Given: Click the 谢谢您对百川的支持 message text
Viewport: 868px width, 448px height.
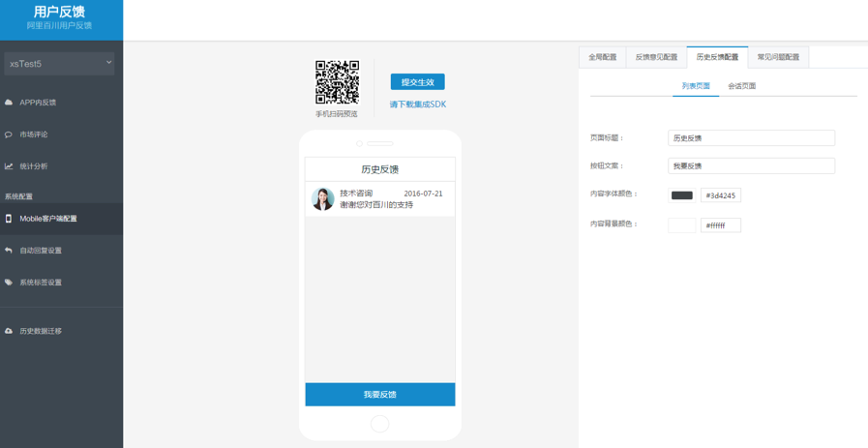Looking at the screenshot, I should tap(377, 205).
